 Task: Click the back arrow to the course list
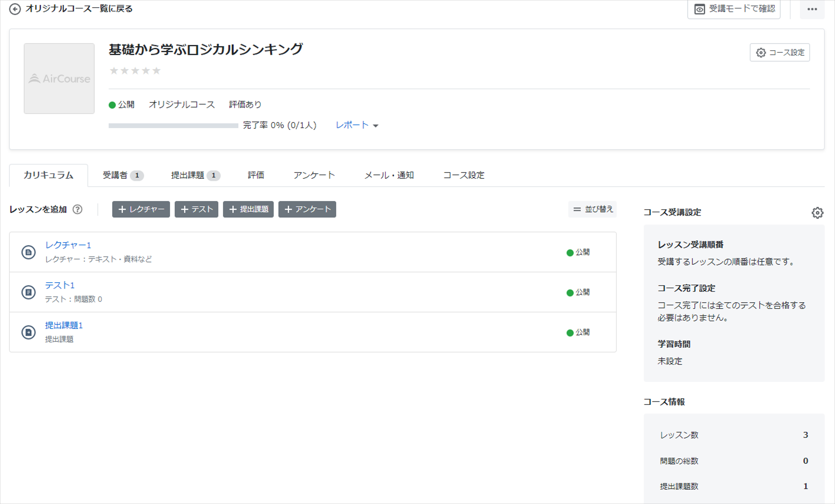[15, 9]
